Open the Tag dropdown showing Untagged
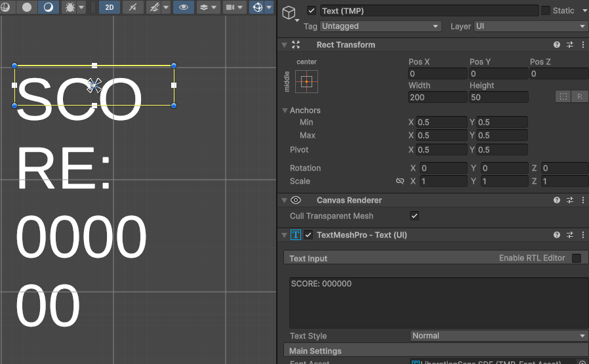The image size is (589, 364). pyautogui.click(x=380, y=26)
